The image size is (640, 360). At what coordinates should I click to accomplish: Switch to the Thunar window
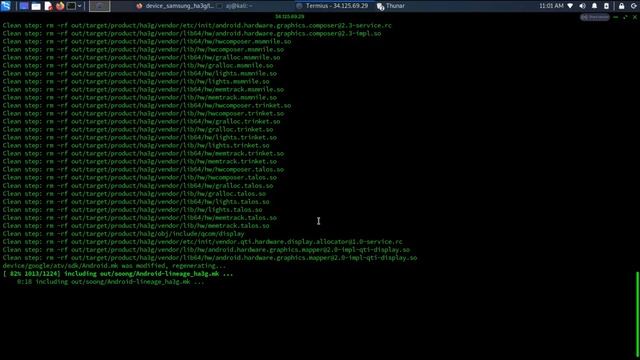391,6
